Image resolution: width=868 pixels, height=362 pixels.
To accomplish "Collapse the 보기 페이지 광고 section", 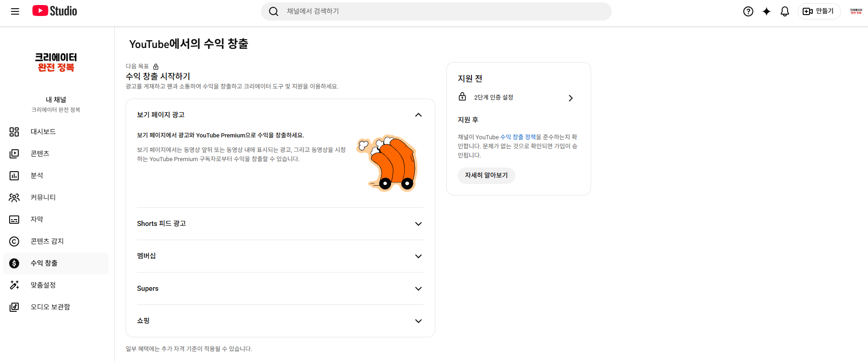I will click(x=418, y=115).
